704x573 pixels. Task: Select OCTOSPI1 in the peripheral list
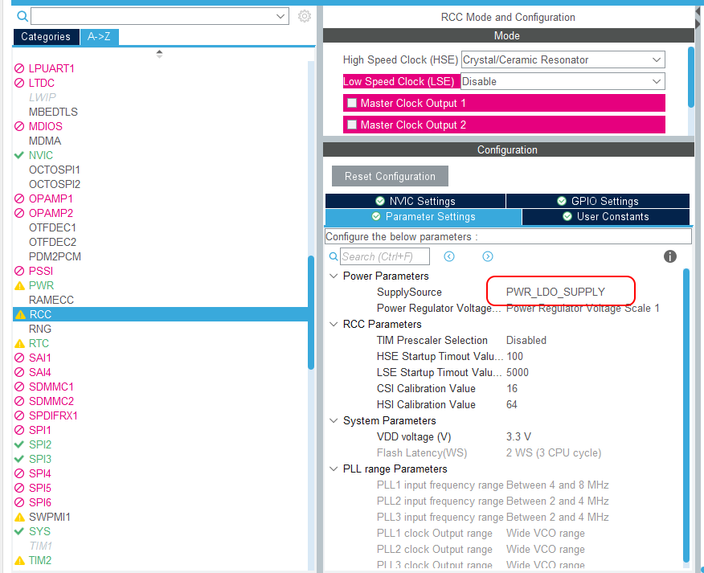[54, 170]
